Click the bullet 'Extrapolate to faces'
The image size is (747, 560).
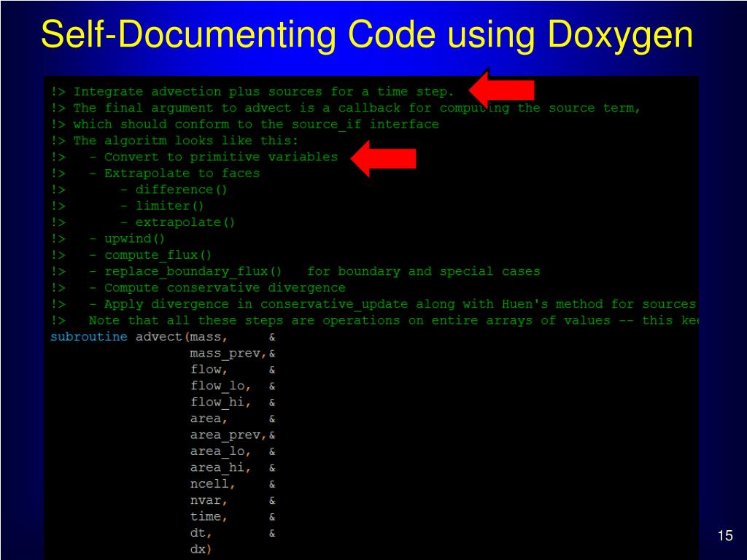click(x=182, y=174)
